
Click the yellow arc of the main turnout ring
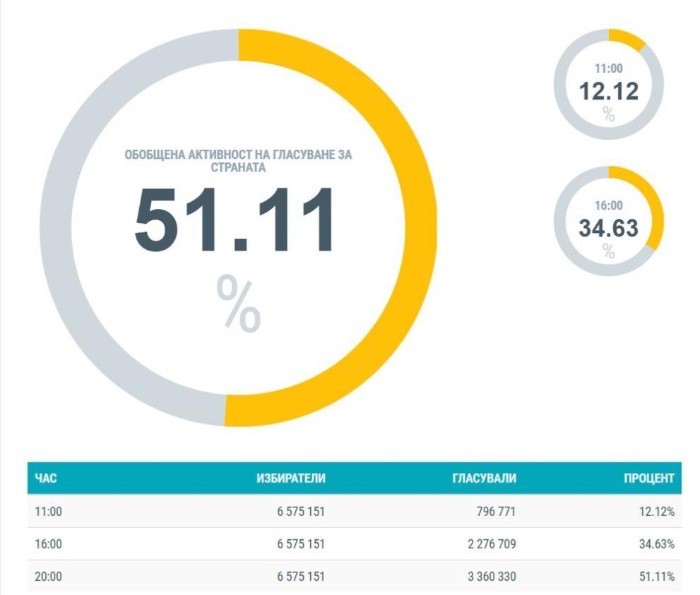(420, 226)
